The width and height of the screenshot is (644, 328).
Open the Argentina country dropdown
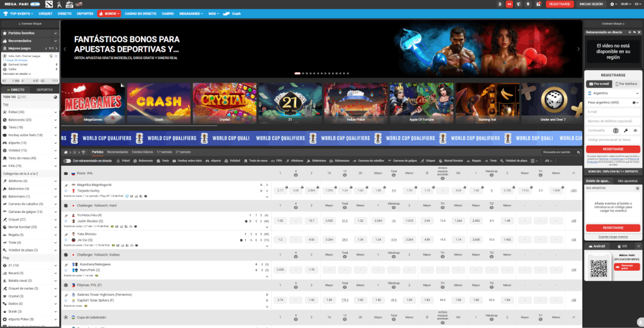click(x=613, y=92)
